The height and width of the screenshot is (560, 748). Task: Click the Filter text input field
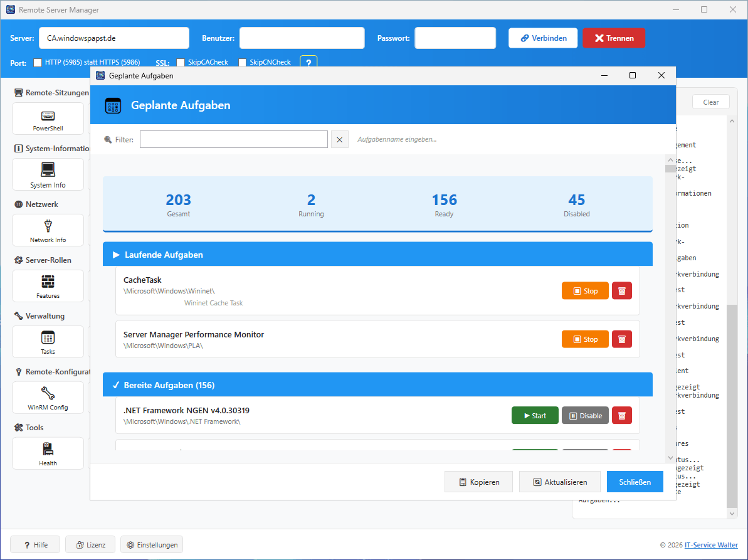coord(233,140)
